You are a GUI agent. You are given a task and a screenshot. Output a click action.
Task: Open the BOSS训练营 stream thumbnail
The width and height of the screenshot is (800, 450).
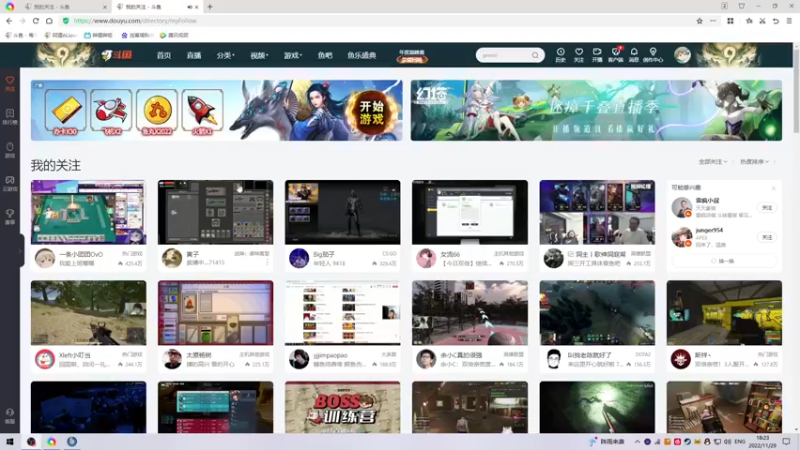click(342, 407)
